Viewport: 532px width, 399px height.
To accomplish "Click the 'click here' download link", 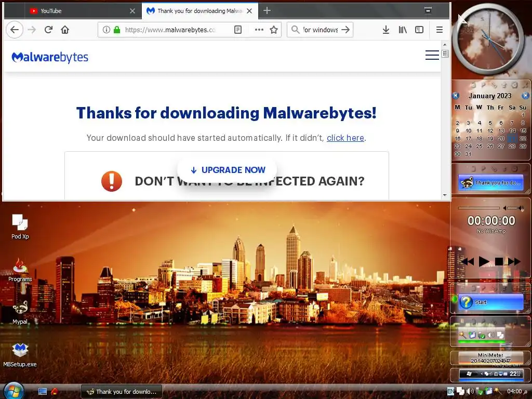I will pos(345,138).
